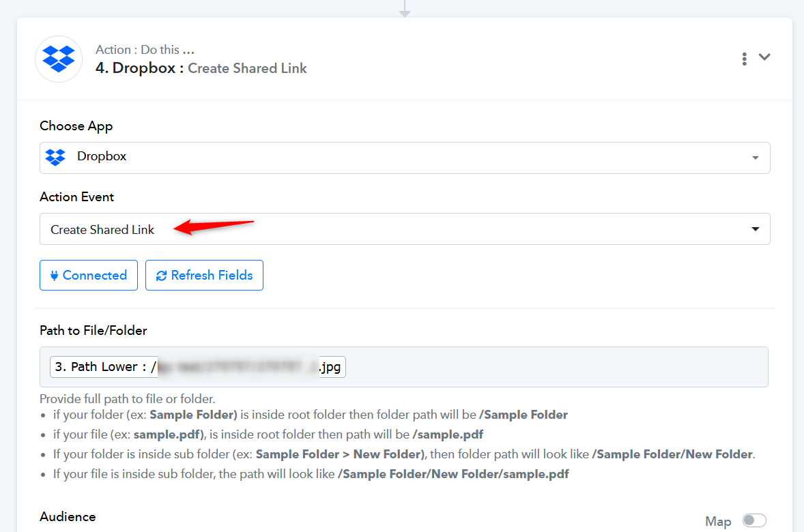Click the refresh arrows icon
804x532 pixels.
pos(162,276)
